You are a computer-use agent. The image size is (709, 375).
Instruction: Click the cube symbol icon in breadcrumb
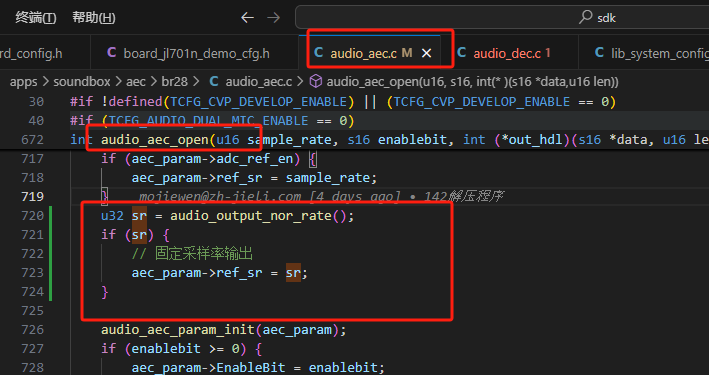click(x=316, y=81)
